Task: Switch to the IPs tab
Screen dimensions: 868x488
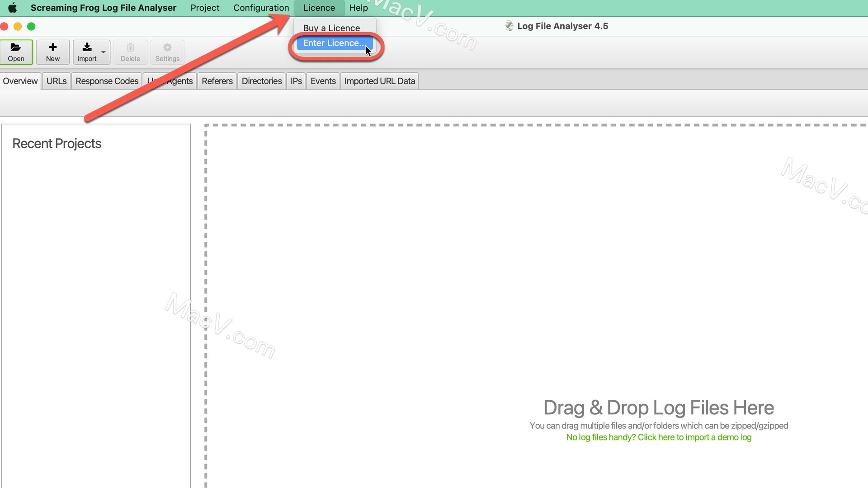Action: [296, 81]
